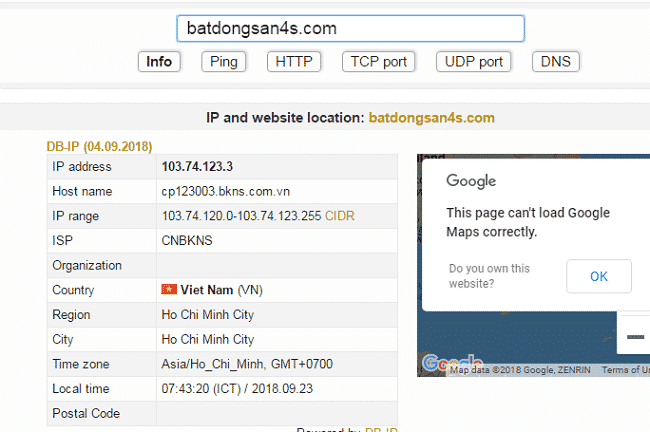This screenshot has width=650, height=432.
Task: Click the 'IP range' row label
Action: pos(75,216)
